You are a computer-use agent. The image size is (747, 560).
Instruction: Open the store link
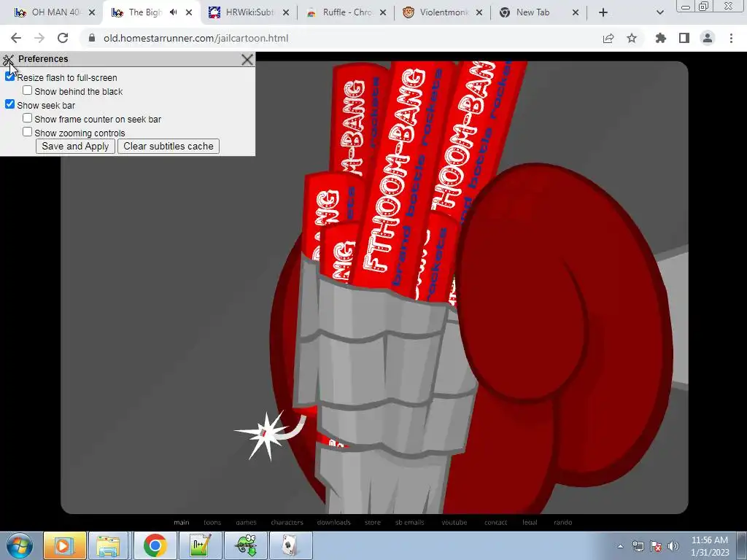373,522
